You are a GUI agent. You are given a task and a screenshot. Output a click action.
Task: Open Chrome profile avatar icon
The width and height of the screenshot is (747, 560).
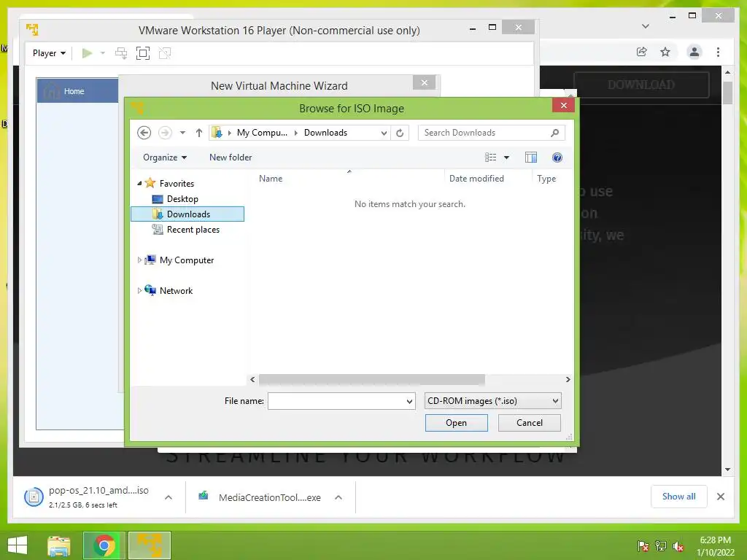click(694, 52)
